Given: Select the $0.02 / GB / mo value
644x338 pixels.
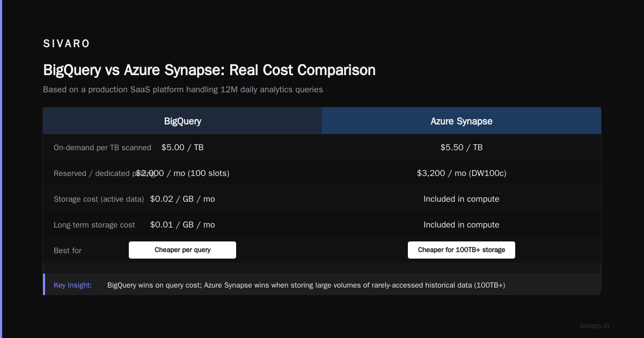Looking at the screenshot, I should tap(182, 199).
